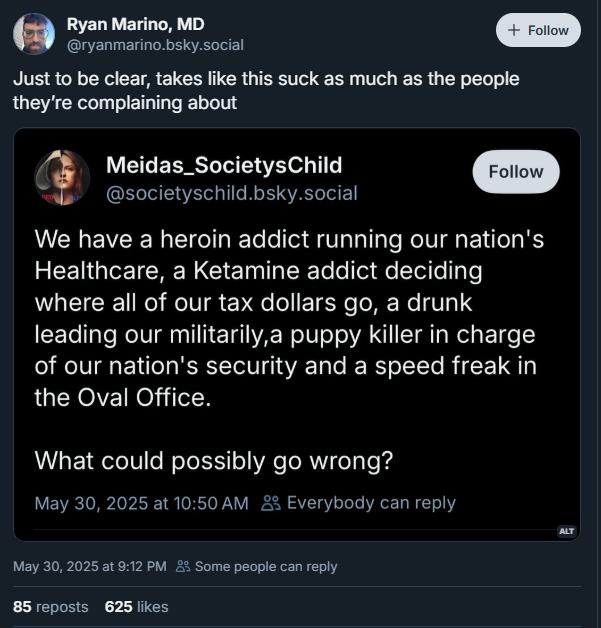Open Ryan Marino's profile avatar
Screen dimensions: 601x628
click(x=34, y=34)
